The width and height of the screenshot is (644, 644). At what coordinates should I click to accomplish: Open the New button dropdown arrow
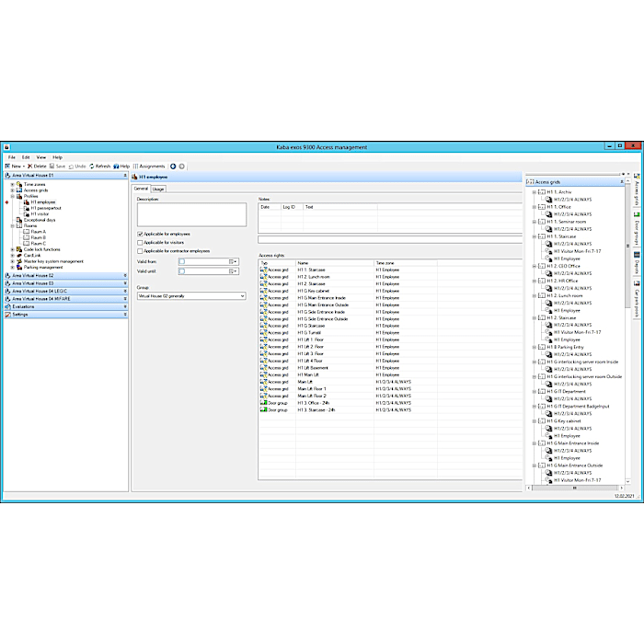[x=24, y=167]
